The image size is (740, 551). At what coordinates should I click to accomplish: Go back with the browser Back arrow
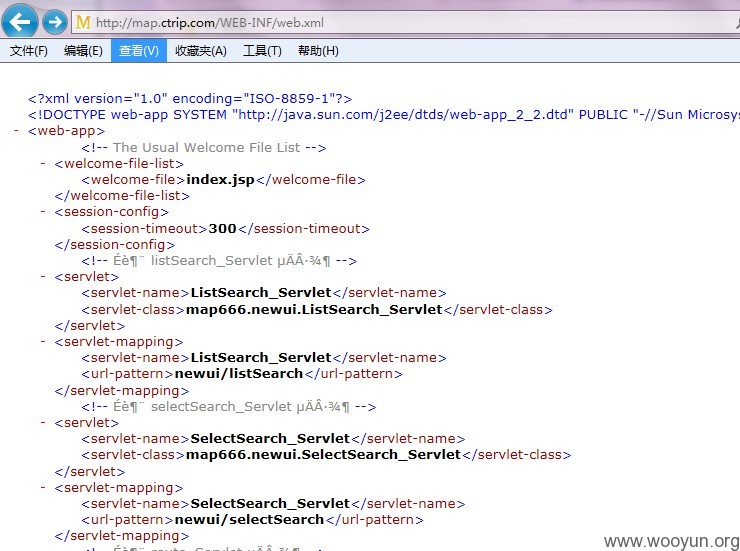[19, 21]
